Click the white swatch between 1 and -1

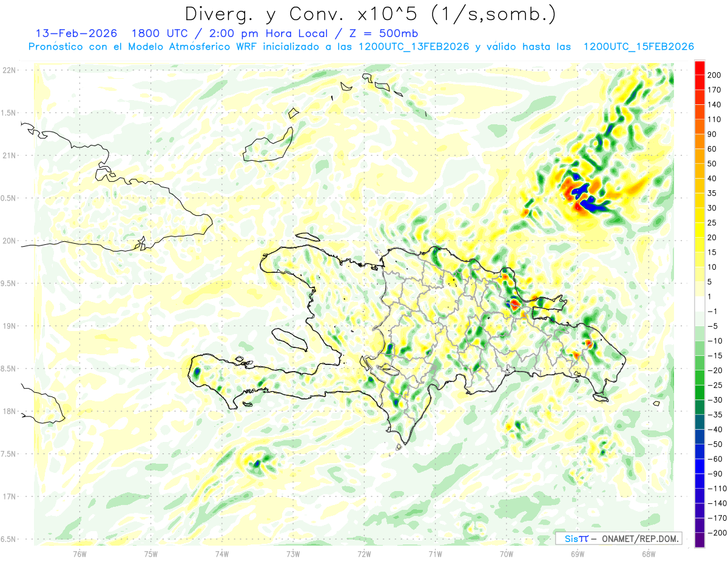click(x=699, y=304)
